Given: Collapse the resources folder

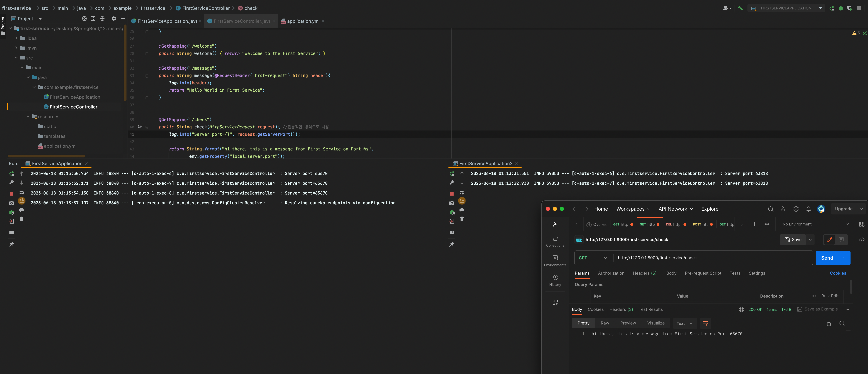Looking at the screenshot, I should pyautogui.click(x=28, y=116).
